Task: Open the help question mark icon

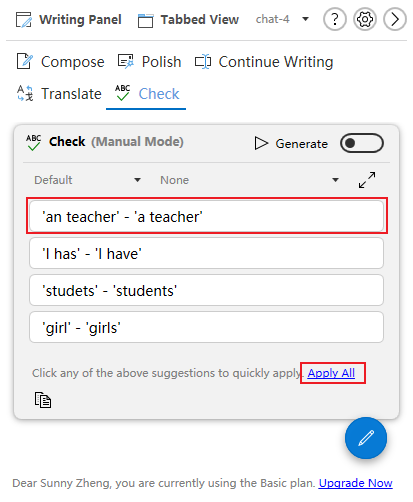Action: tap(335, 19)
